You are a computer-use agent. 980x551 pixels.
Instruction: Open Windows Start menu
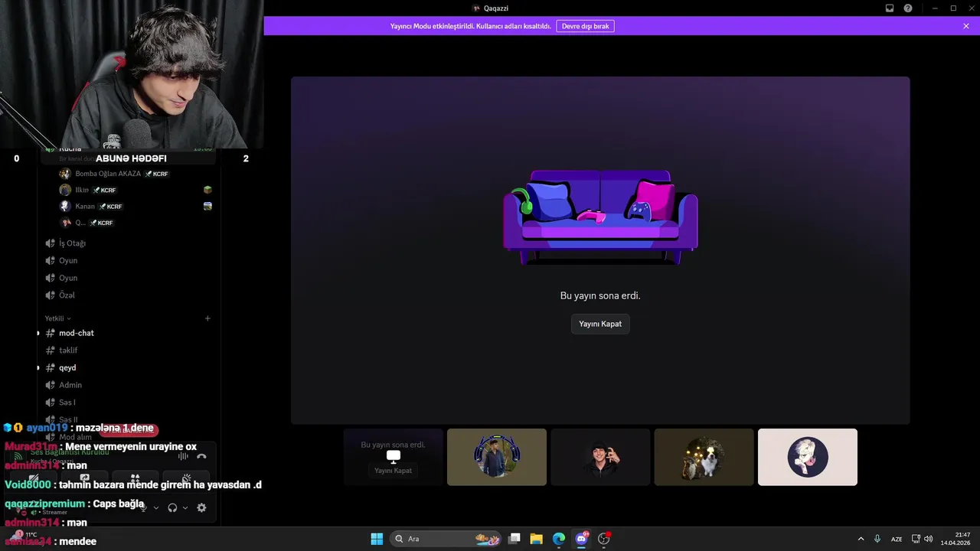[x=377, y=539]
